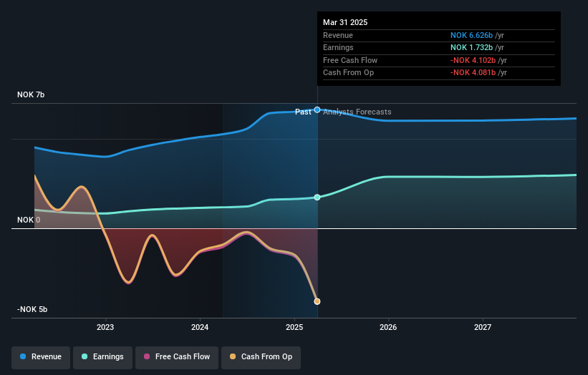588x375 pixels.
Task: Select the revenue data point at Mar 2025
Action: (317, 109)
